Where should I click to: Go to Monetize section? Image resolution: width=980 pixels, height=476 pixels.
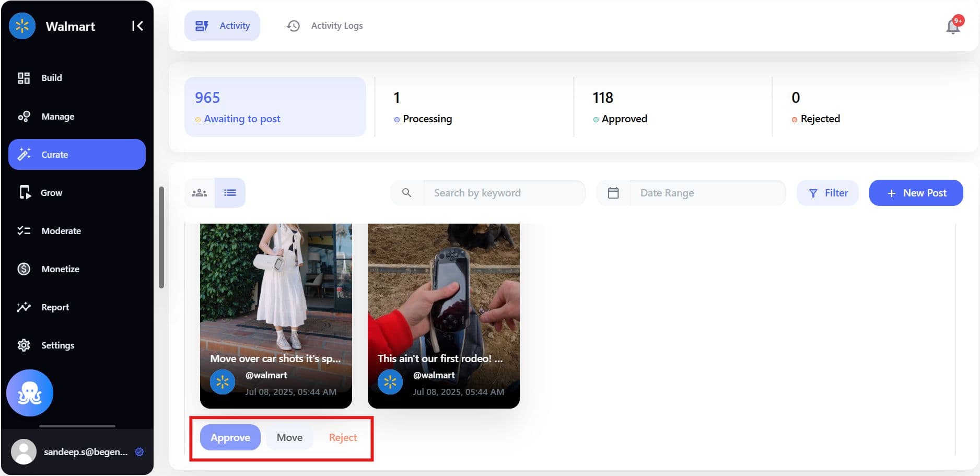pyautogui.click(x=77, y=269)
